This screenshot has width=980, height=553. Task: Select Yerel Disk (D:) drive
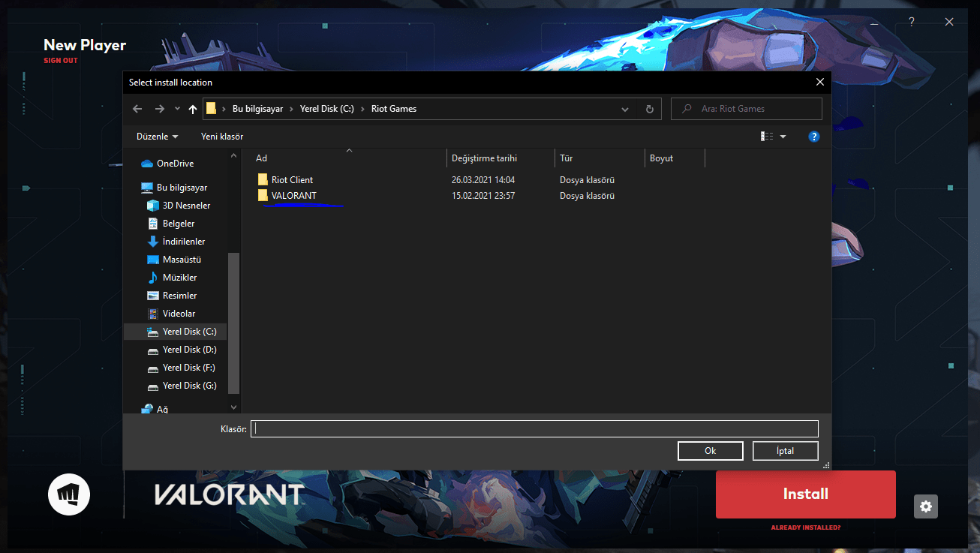click(182, 350)
